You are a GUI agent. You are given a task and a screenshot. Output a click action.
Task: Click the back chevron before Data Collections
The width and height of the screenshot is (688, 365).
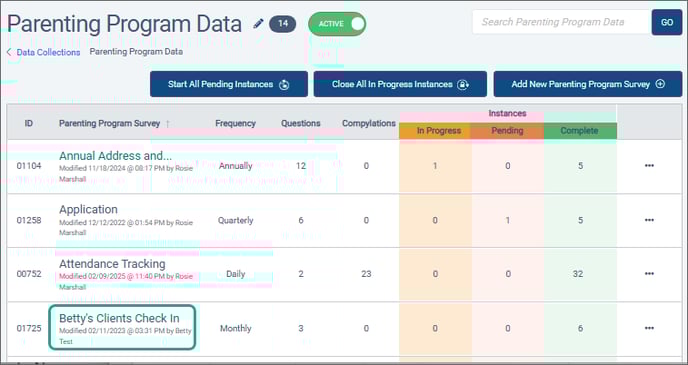point(9,52)
